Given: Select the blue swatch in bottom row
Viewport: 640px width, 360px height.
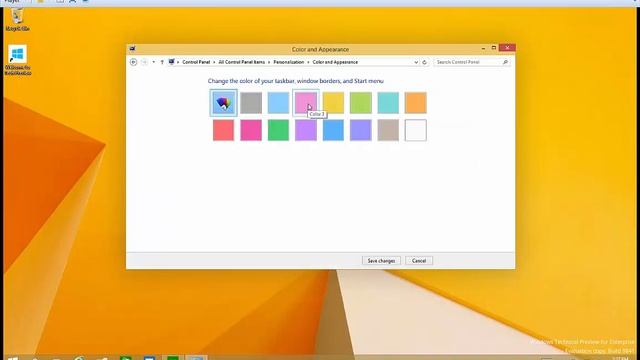Looking at the screenshot, I should point(333,130).
